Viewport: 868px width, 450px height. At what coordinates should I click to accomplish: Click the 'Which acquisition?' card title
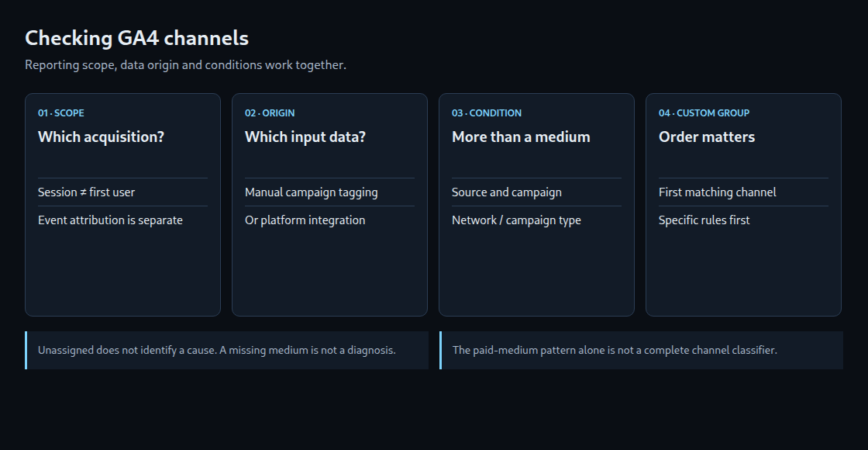pos(101,137)
